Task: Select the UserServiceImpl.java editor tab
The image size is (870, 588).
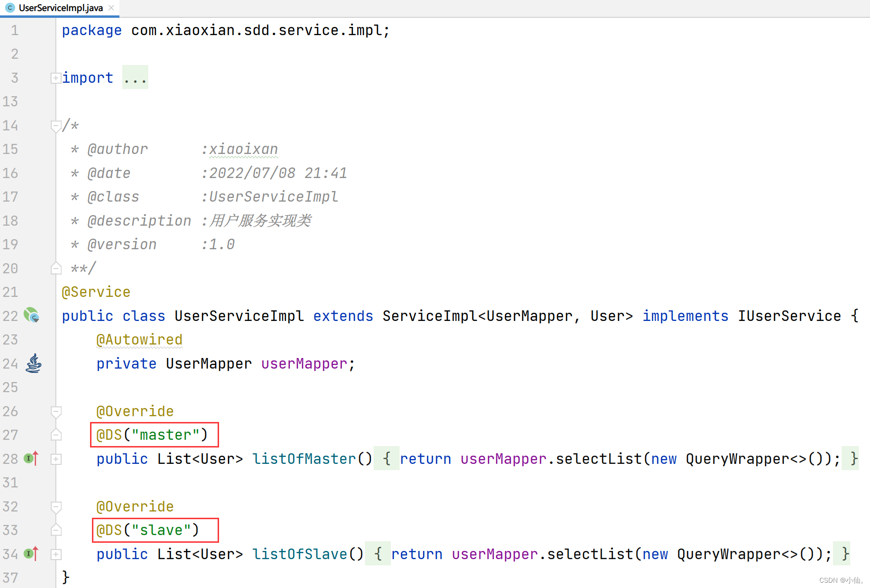Action: (60, 8)
